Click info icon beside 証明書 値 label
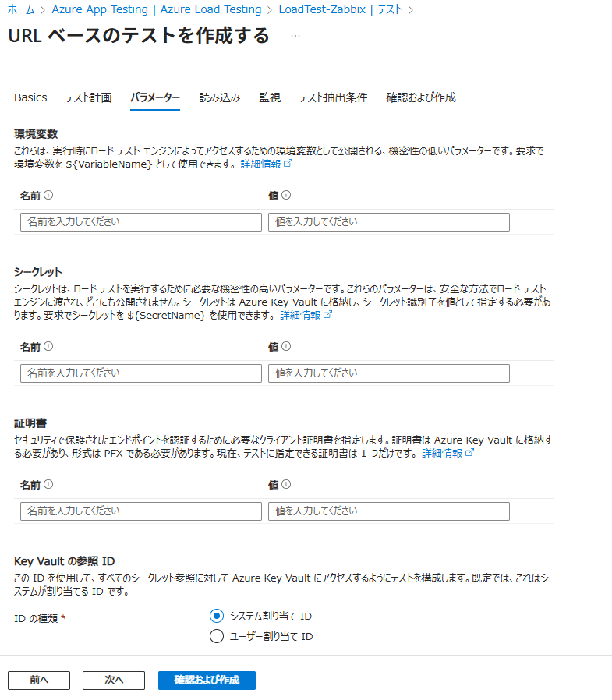 pyautogui.click(x=286, y=485)
